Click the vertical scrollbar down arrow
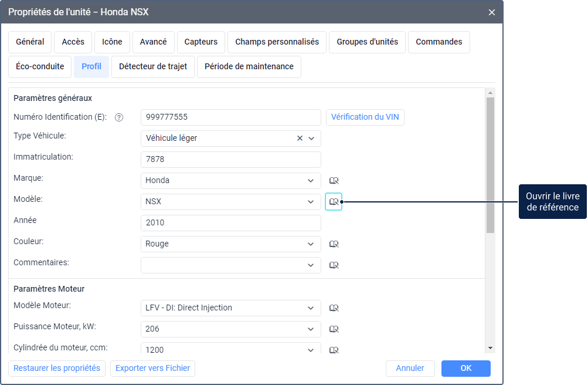Screen dimensions: 588x385 coord(490,348)
